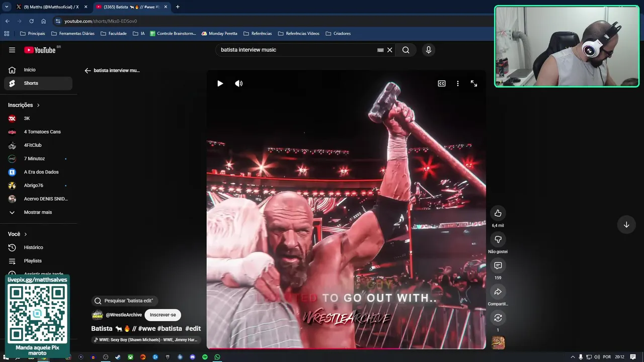Start voice search with the microphone

pyautogui.click(x=429, y=50)
